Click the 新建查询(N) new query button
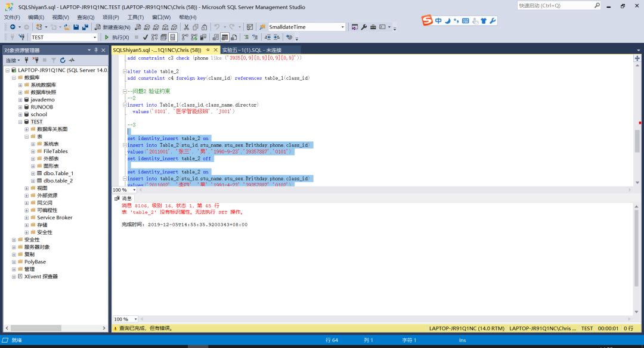Image resolution: width=644 pixels, height=348 pixels. pos(113,27)
